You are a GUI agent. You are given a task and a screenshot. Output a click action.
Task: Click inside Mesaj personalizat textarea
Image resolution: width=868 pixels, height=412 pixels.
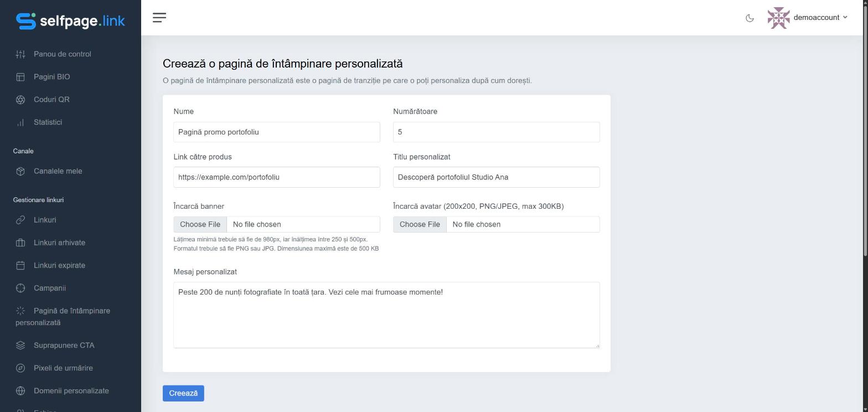click(x=386, y=315)
